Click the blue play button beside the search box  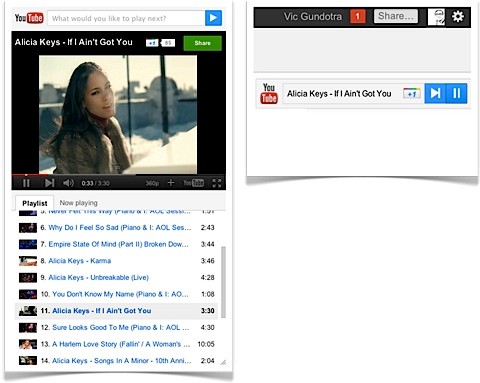[213, 18]
